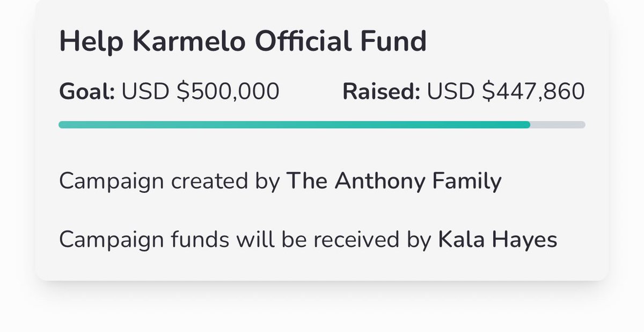Viewport: 644px width, 332px height.
Task: Click the "Help Karmelo Official Fund" campaign title
Action: pyautogui.click(x=243, y=42)
